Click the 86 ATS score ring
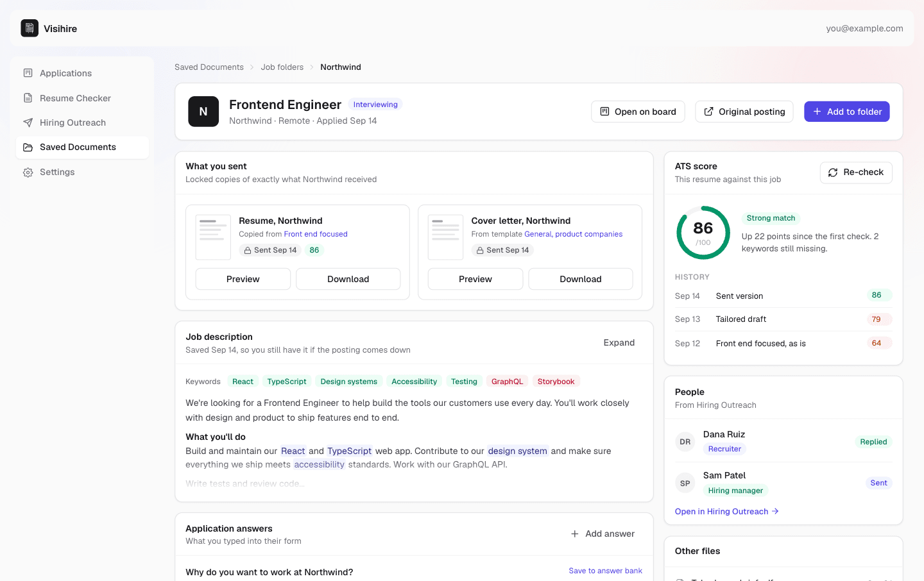The width and height of the screenshot is (924, 581). [x=703, y=233]
